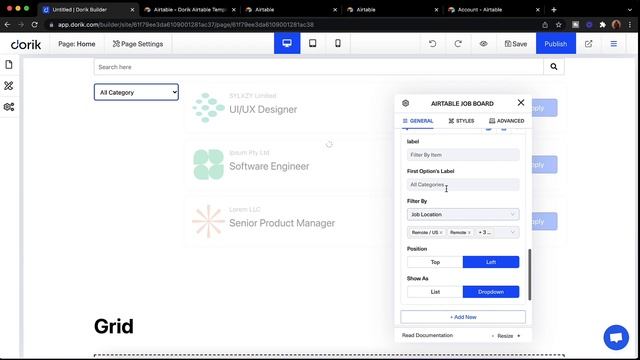Set Show As to List
The width and height of the screenshot is (640, 360).
(x=435, y=292)
